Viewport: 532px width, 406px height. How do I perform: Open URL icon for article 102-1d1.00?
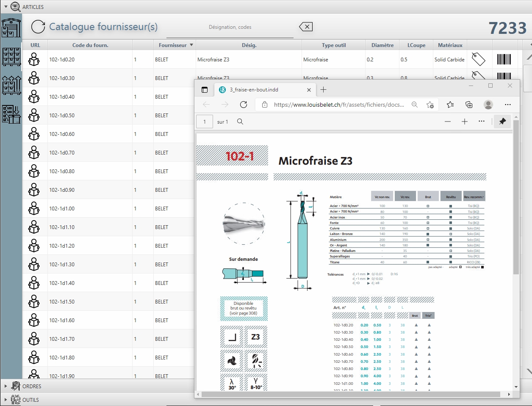pos(34,209)
